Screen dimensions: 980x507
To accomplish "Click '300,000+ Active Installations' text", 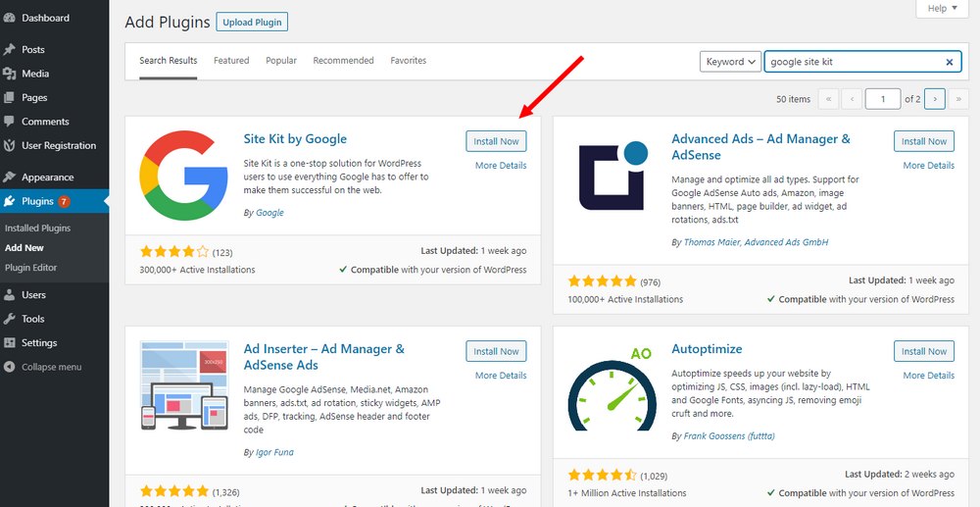I will pos(198,270).
